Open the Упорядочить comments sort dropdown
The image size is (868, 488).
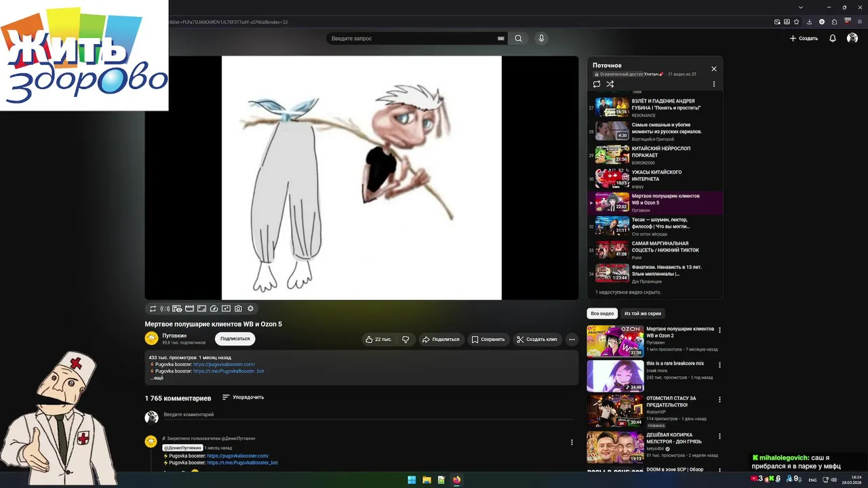pyautogui.click(x=243, y=397)
